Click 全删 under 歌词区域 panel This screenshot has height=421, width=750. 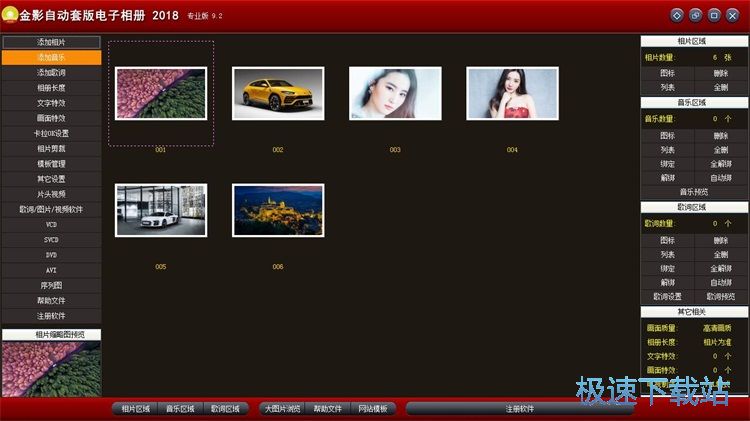(721, 255)
